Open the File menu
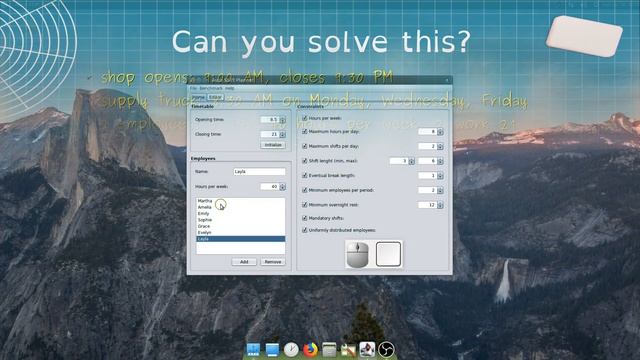 (x=193, y=88)
